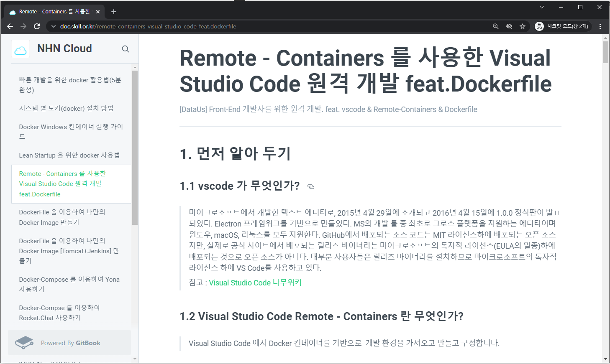Viewport: 610px width, 364px height.
Task: Click the '1. 먼저 알아 두기' heading
Action: [x=235, y=154]
